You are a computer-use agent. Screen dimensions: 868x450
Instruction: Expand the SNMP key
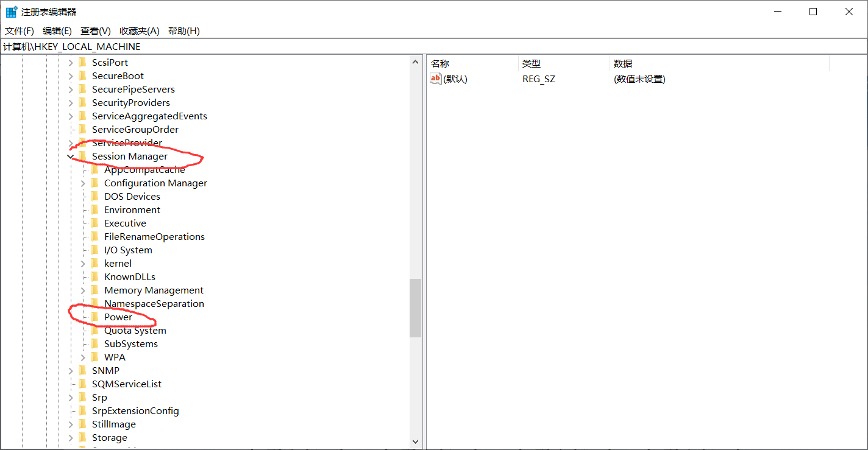(x=71, y=370)
